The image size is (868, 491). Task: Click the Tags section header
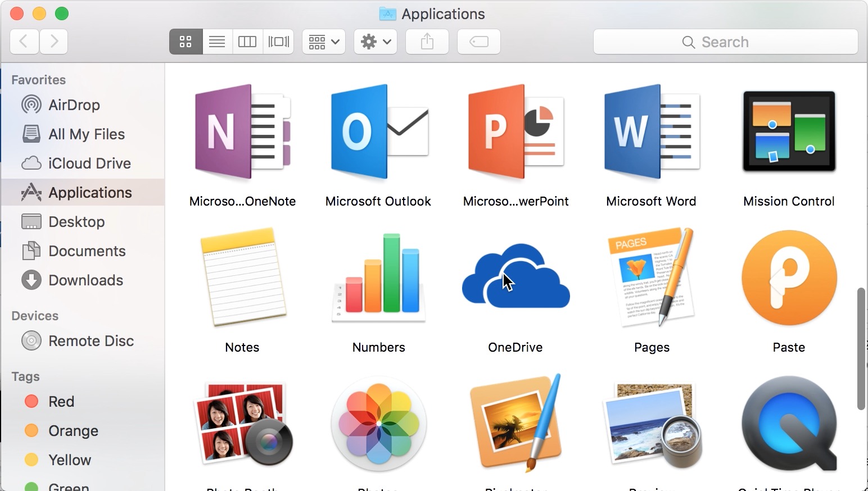click(x=26, y=376)
